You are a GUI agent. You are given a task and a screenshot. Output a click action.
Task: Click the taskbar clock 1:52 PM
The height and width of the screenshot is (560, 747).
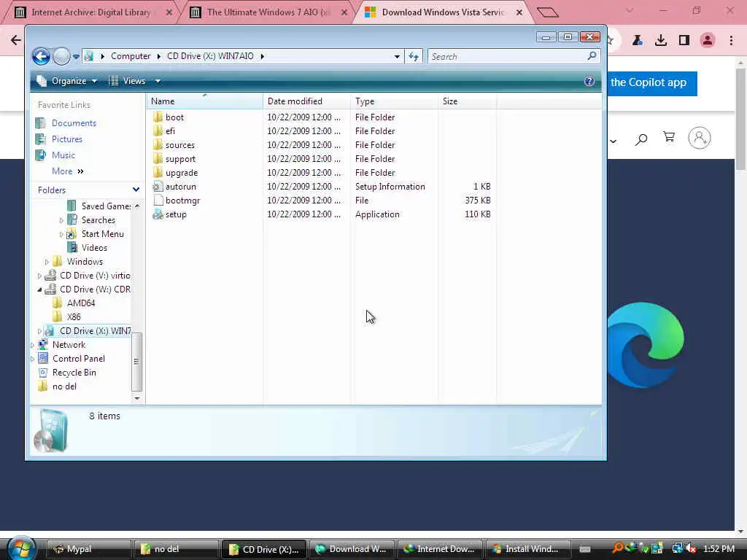coord(719,549)
